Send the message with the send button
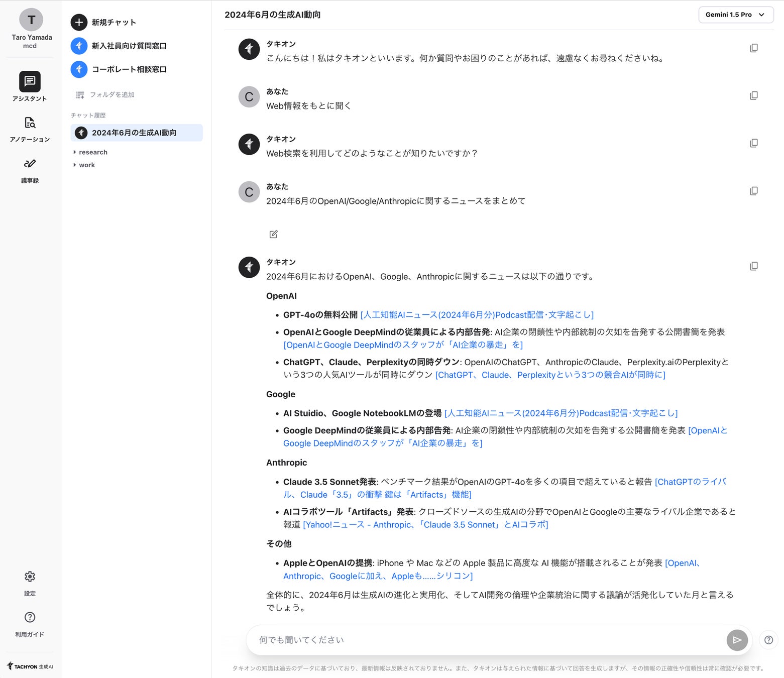Viewport: 784px width, 678px height. tap(737, 640)
